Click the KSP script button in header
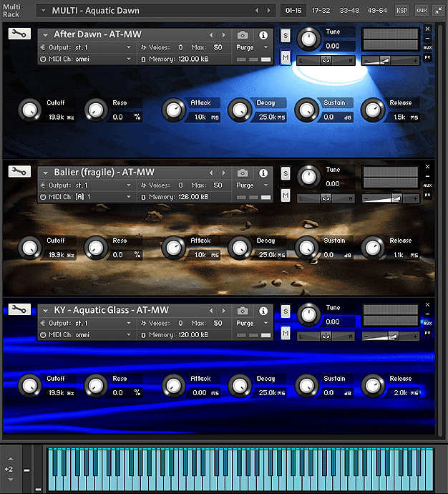448x494 pixels. click(x=402, y=11)
